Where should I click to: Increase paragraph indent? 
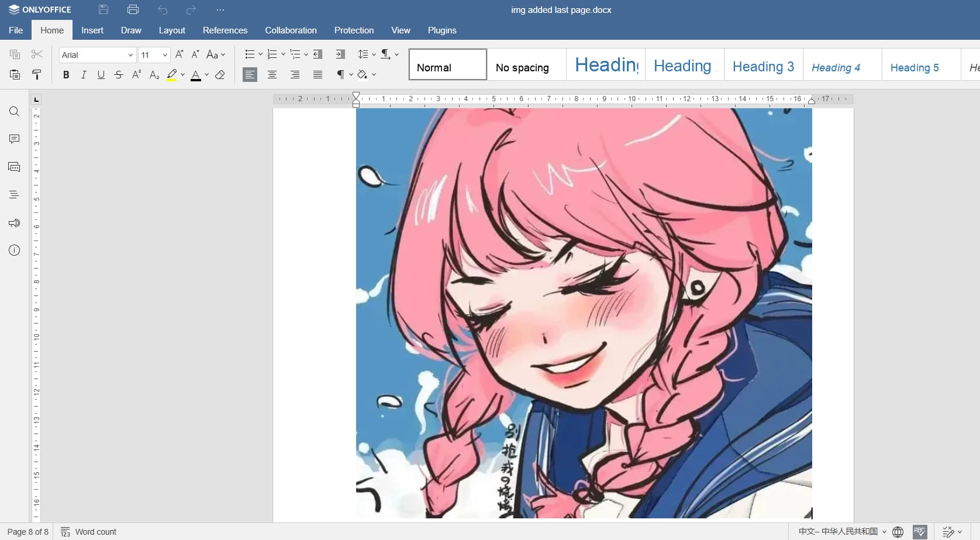tap(340, 54)
